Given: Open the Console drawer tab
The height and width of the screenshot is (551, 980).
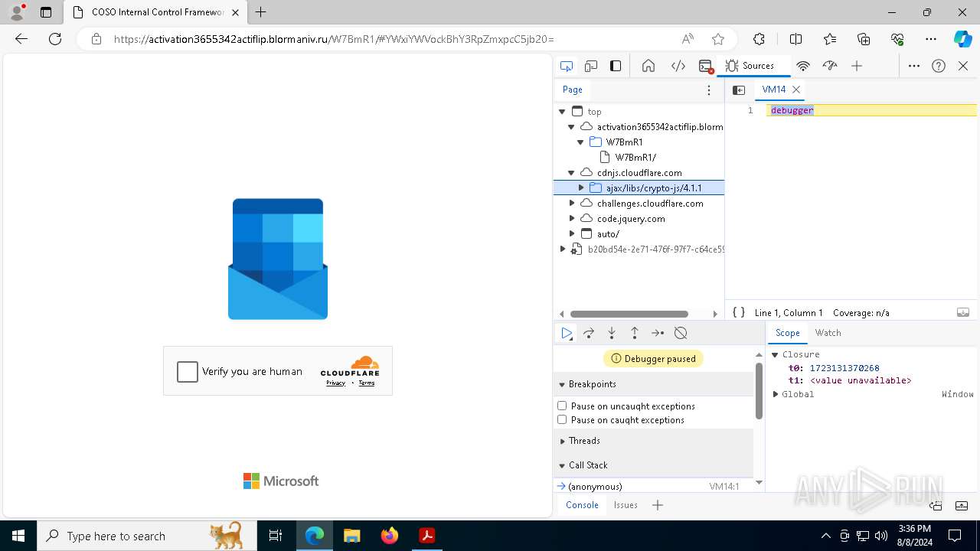Looking at the screenshot, I should pos(582,505).
